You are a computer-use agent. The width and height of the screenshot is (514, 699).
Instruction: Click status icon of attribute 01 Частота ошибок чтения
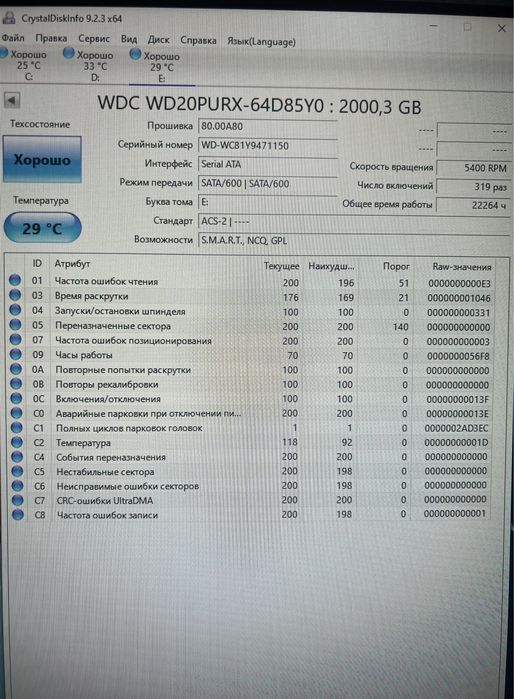15,280
